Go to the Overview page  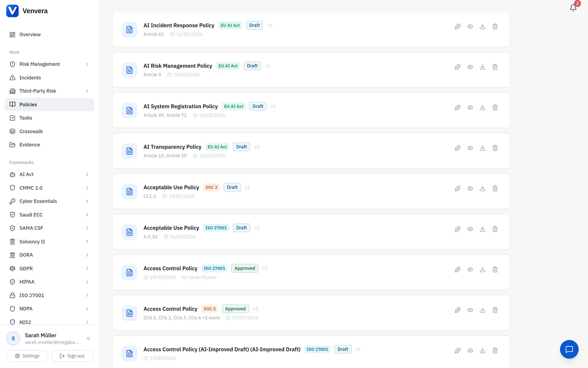[50, 35]
